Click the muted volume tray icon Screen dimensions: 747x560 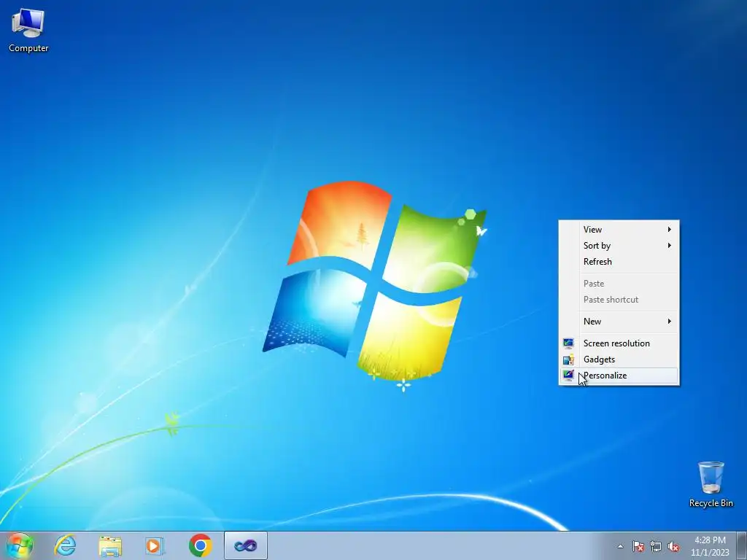tap(673, 546)
